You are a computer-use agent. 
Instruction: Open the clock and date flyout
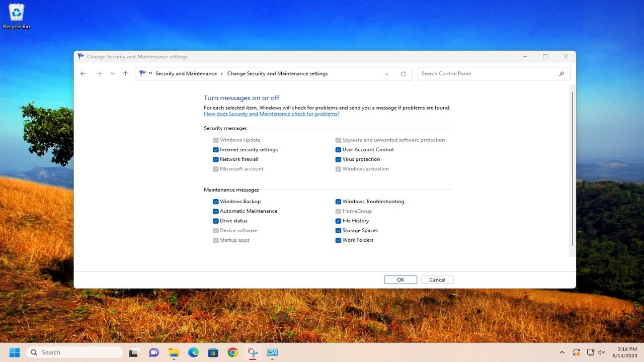[625, 352]
